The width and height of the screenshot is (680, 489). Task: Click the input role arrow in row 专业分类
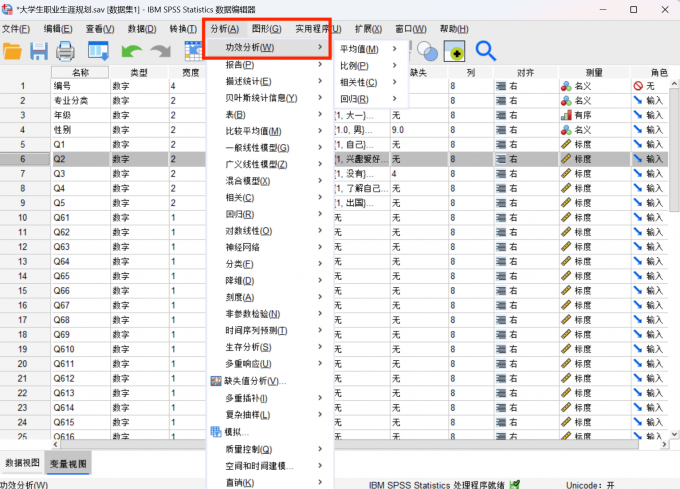pyautogui.click(x=638, y=101)
